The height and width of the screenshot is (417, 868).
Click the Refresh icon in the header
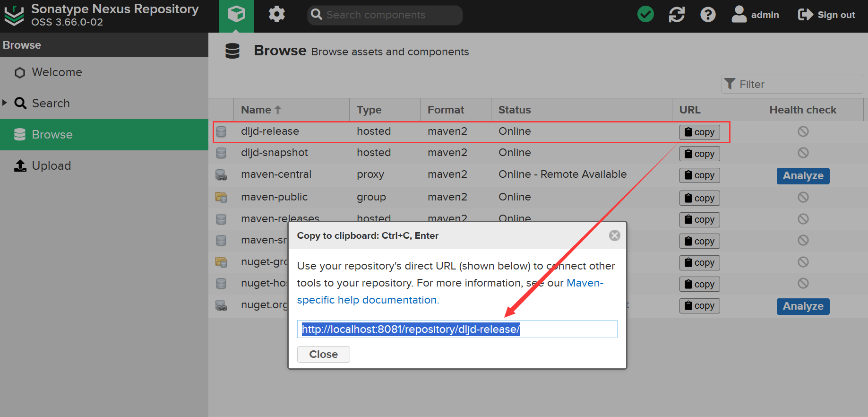677,15
